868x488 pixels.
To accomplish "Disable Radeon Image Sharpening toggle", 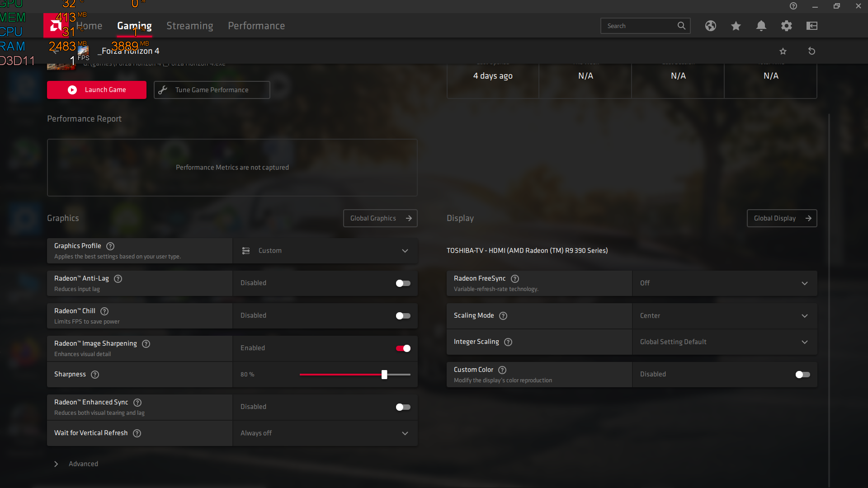I will point(403,348).
